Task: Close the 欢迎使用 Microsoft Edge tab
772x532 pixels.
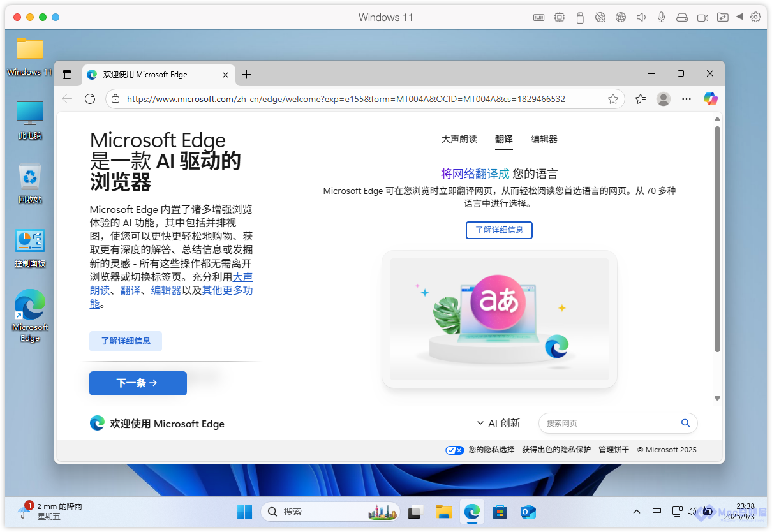Action: click(225, 75)
